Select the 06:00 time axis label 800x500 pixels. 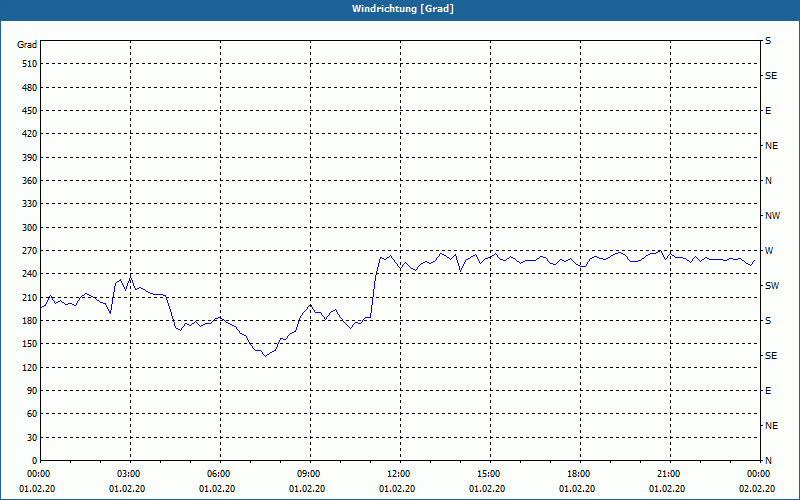point(220,474)
